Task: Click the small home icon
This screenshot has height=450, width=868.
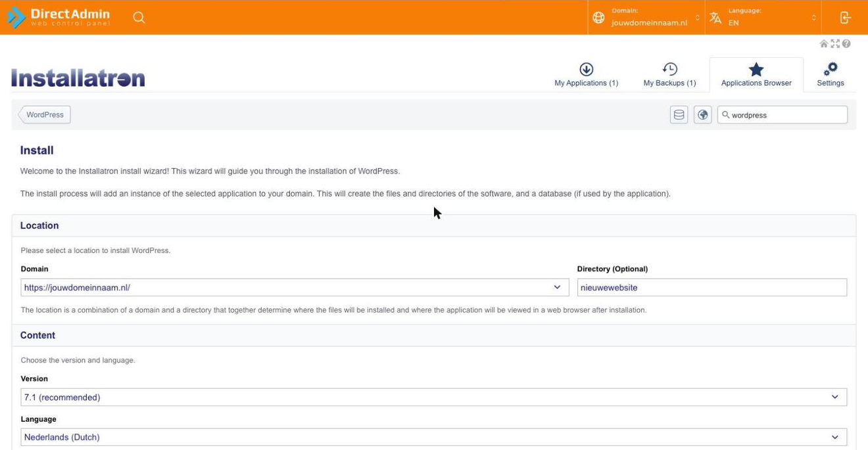Action: (823, 43)
